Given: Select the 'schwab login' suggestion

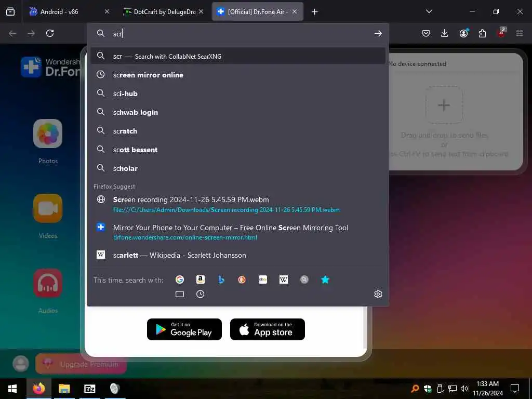Looking at the screenshot, I should click(x=238, y=112).
